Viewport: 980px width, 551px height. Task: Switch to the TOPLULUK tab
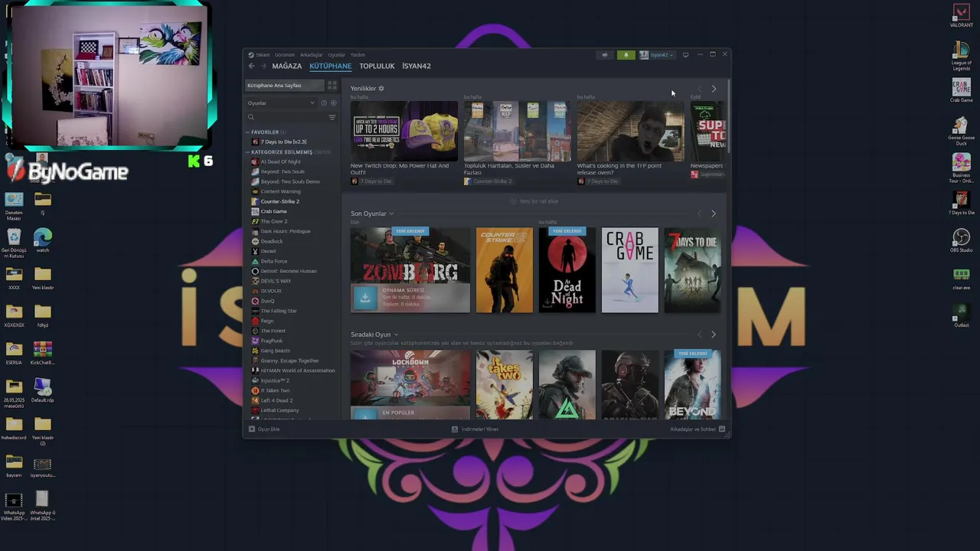tap(377, 66)
